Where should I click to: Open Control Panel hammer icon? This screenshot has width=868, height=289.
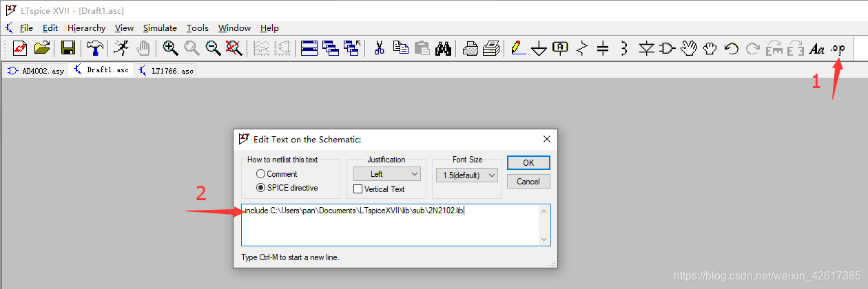click(x=94, y=48)
